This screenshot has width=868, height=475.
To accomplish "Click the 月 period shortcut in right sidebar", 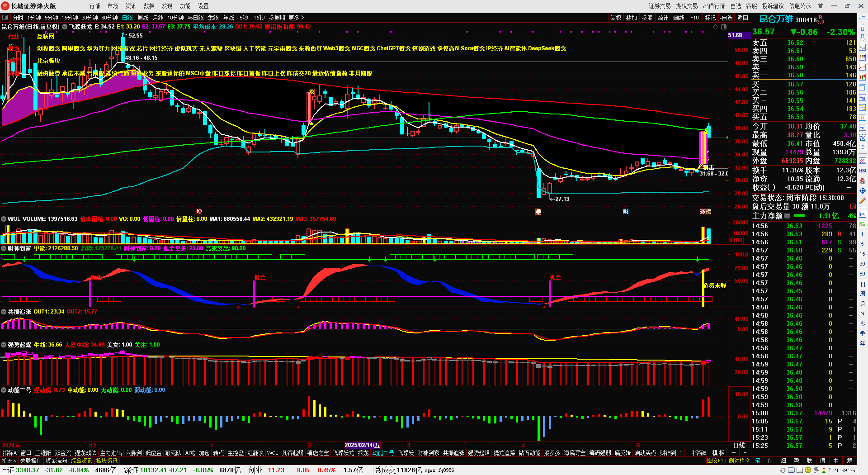I will [863, 304].
